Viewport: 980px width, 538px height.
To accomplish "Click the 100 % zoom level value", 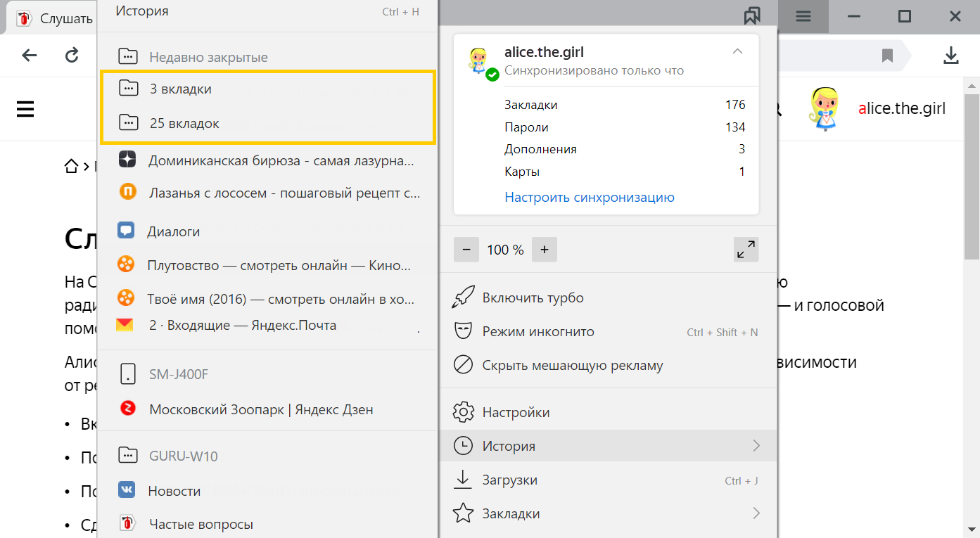I will coord(505,250).
